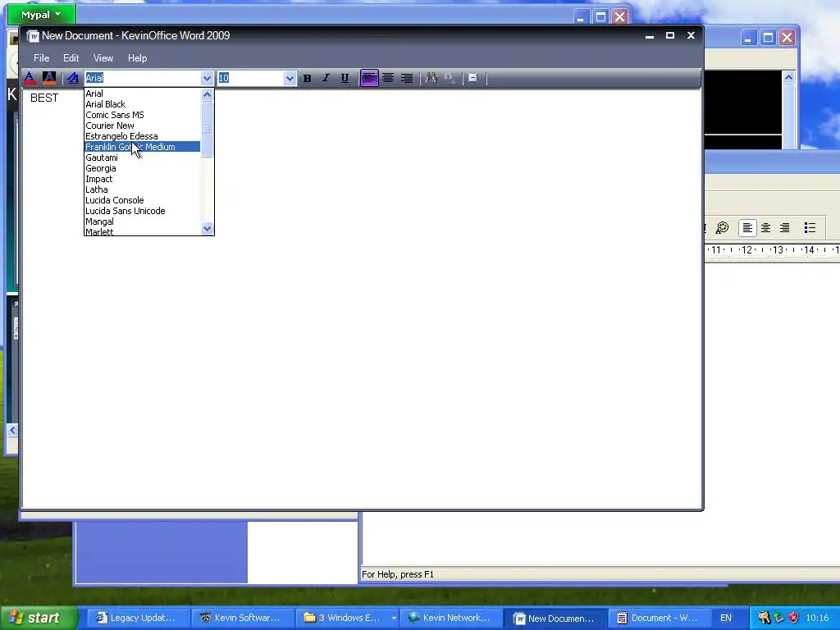
Task: Align right in background WordPad toolbar
Action: [785, 228]
